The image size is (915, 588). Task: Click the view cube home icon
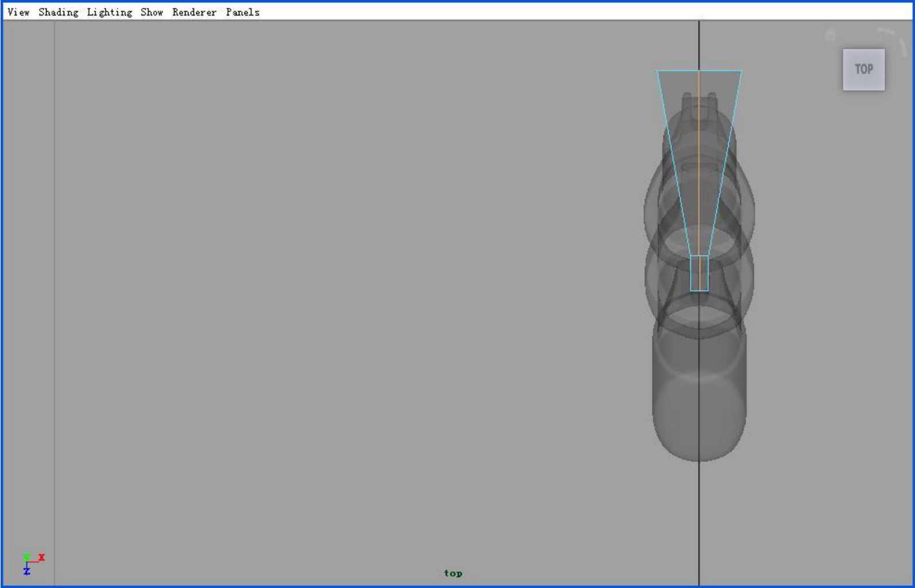pos(830,35)
